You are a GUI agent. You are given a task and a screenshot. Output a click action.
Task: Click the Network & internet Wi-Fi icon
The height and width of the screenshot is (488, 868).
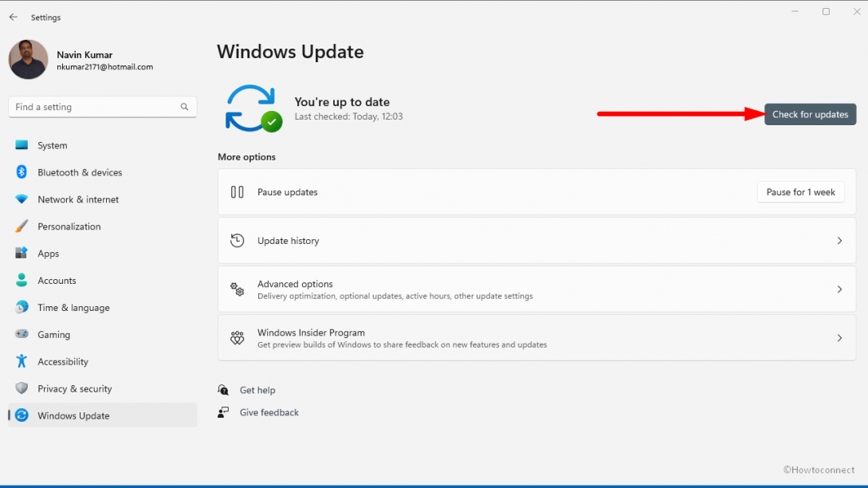22,199
